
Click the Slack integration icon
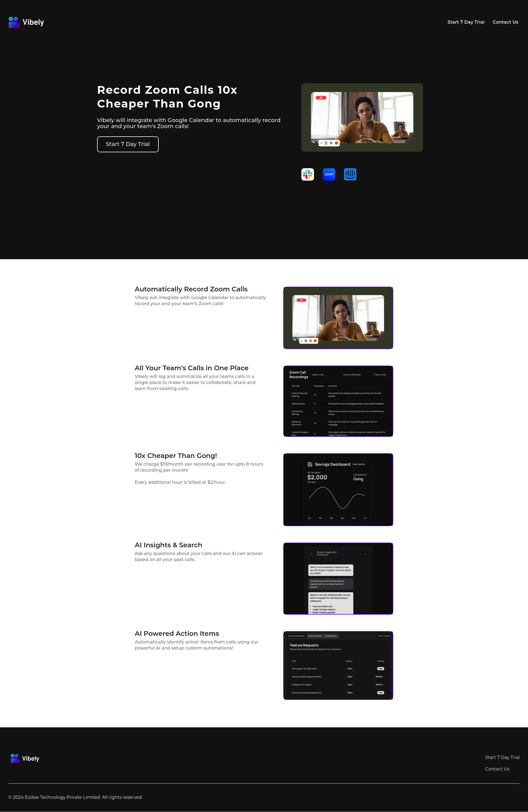coord(307,174)
